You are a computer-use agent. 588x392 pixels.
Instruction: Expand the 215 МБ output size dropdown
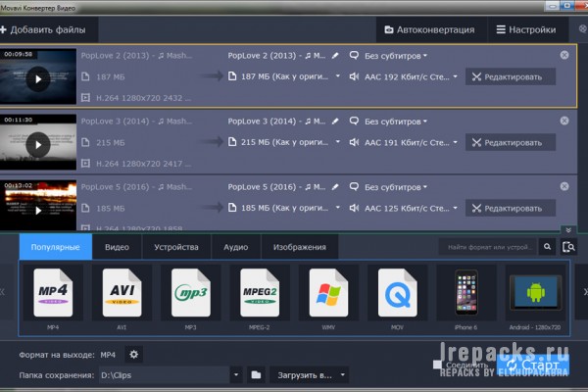[338, 142]
